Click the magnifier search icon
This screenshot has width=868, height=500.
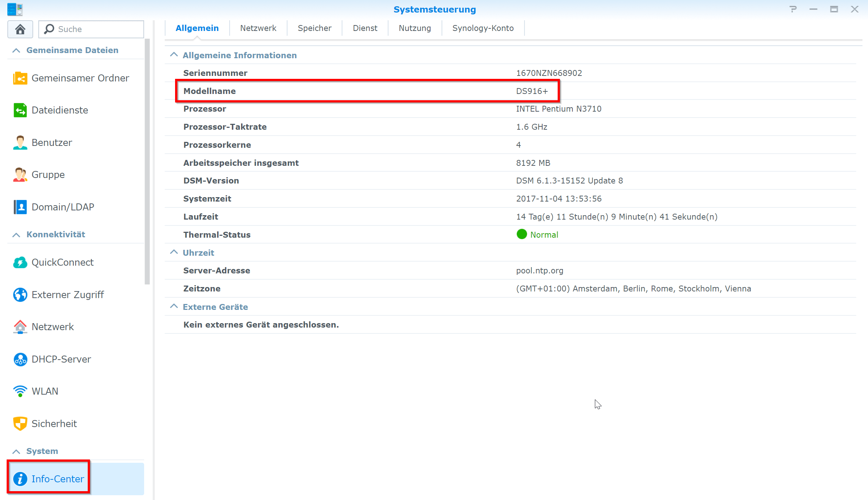click(49, 29)
